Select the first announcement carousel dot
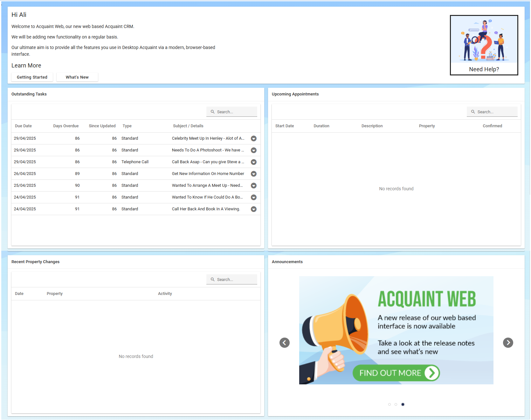531x420 pixels. [x=390, y=404]
